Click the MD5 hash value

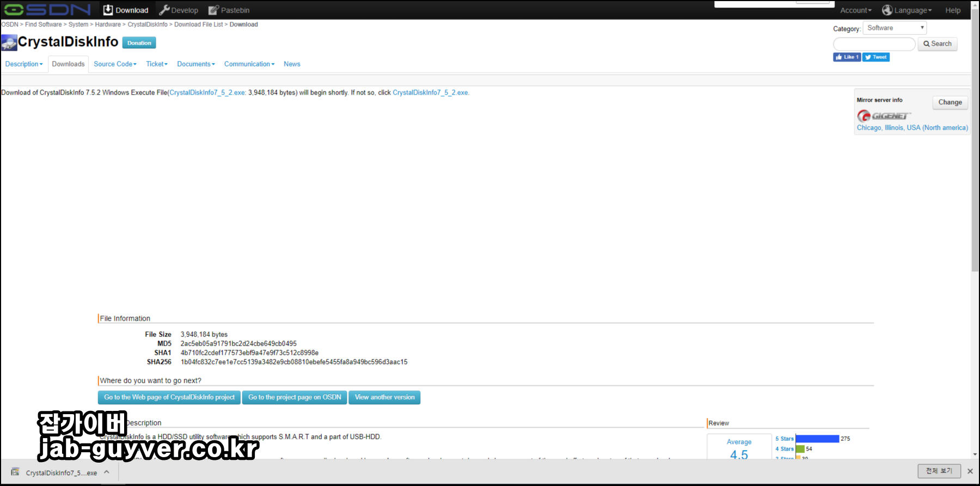coord(238,343)
